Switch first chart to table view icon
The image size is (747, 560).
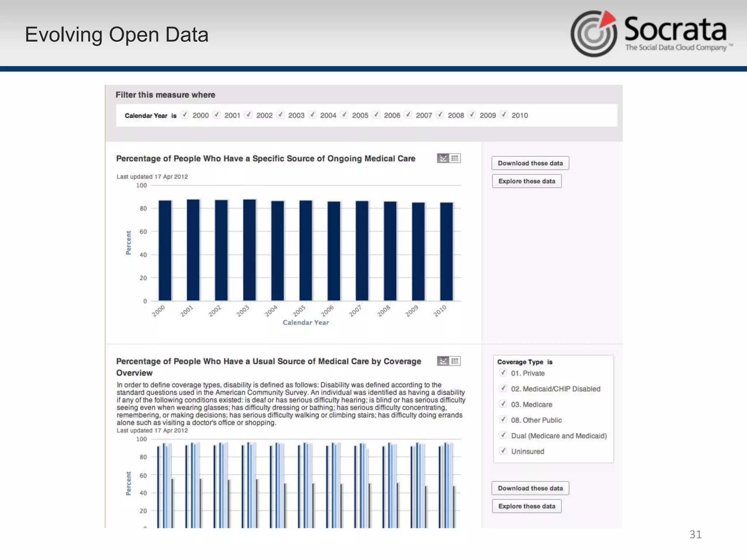pos(455,158)
